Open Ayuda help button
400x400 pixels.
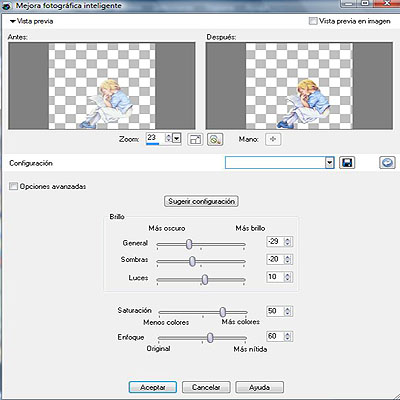[259, 387]
